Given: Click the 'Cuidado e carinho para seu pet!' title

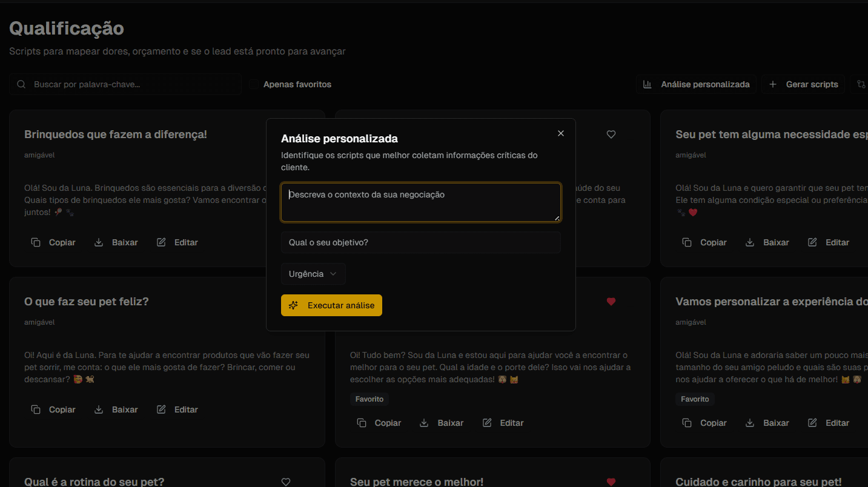Looking at the screenshot, I should tap(758, 482).
